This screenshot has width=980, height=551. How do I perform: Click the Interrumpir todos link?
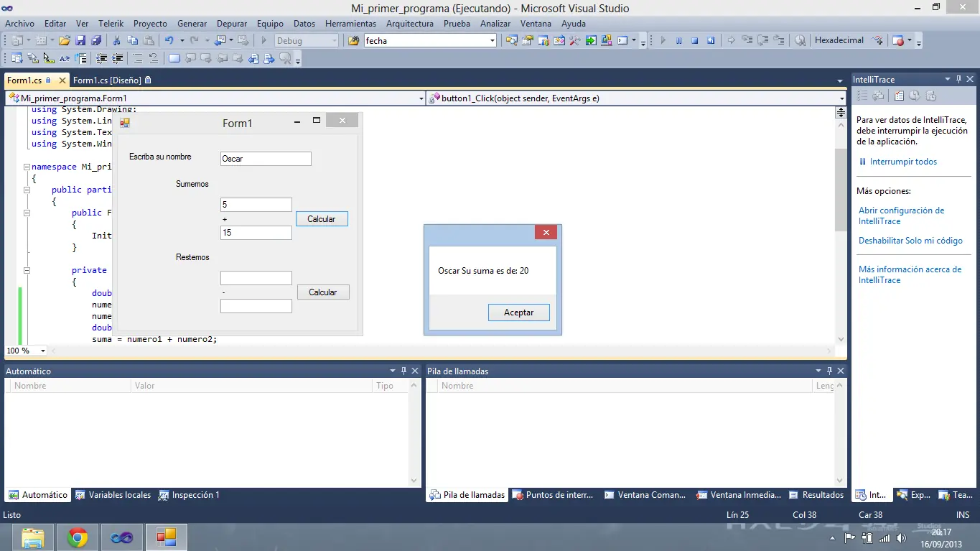click(903, 162)
